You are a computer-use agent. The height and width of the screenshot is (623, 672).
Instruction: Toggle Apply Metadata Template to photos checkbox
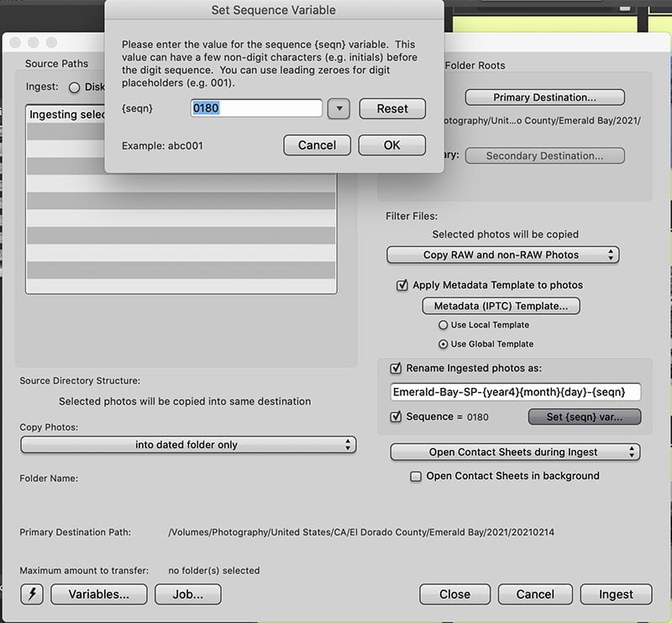point(402,285)
